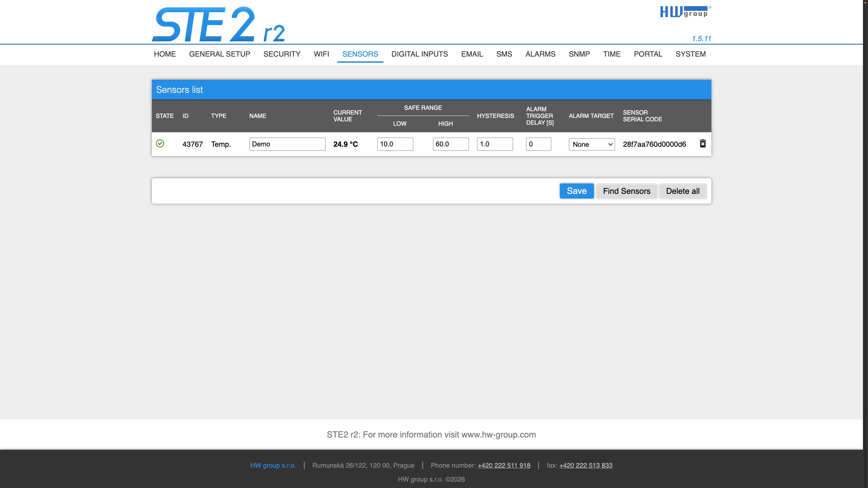The width and height of the screenshot is (868, 488).
Task: Click the TYPE column header
Action: [x=219, y=116]
